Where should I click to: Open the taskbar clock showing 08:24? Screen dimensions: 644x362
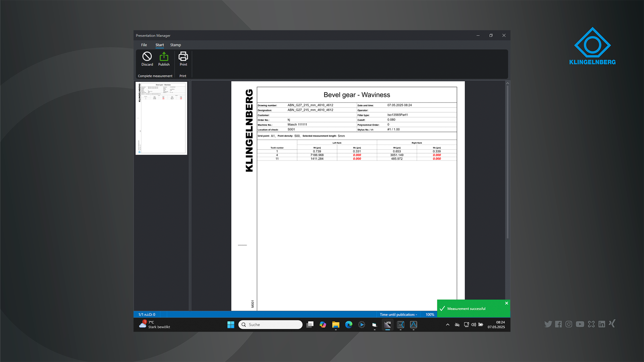tap(496, 324)
